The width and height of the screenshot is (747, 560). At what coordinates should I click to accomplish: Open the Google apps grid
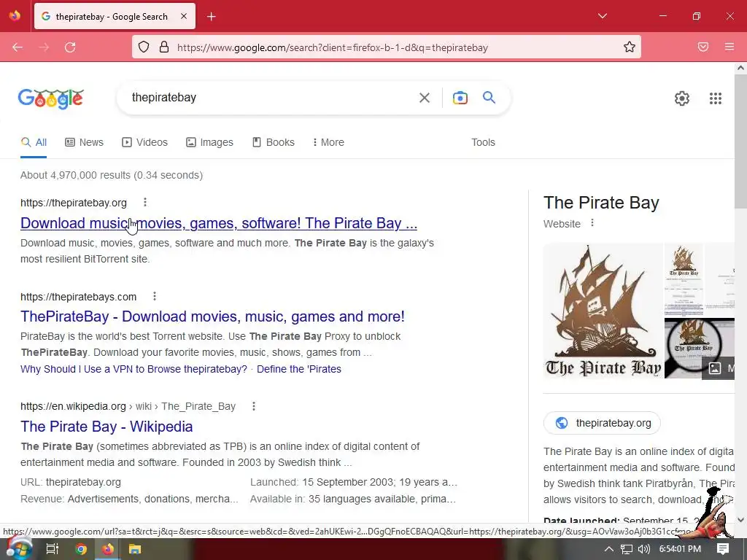coord(716,98)
